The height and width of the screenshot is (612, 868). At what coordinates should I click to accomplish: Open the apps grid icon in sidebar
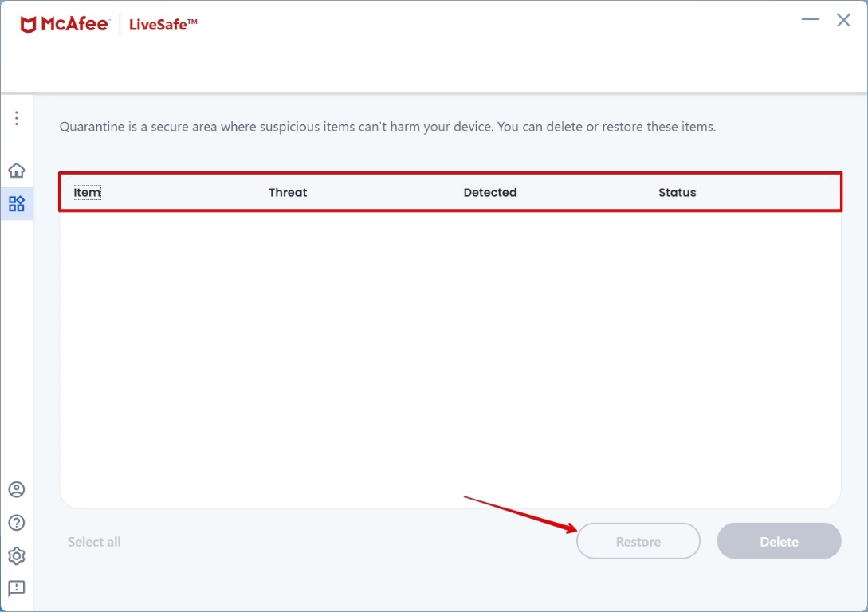tap(17, 204)
